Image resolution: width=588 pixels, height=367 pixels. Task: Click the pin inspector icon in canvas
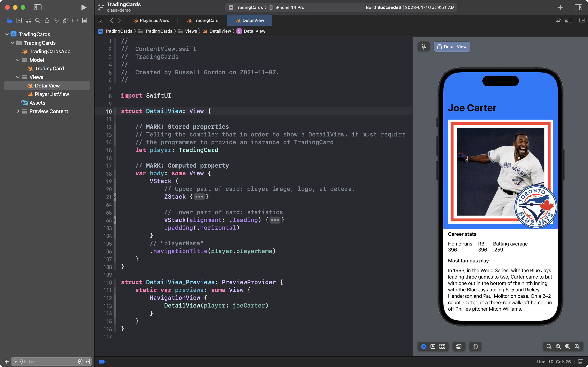click(423, 46)
